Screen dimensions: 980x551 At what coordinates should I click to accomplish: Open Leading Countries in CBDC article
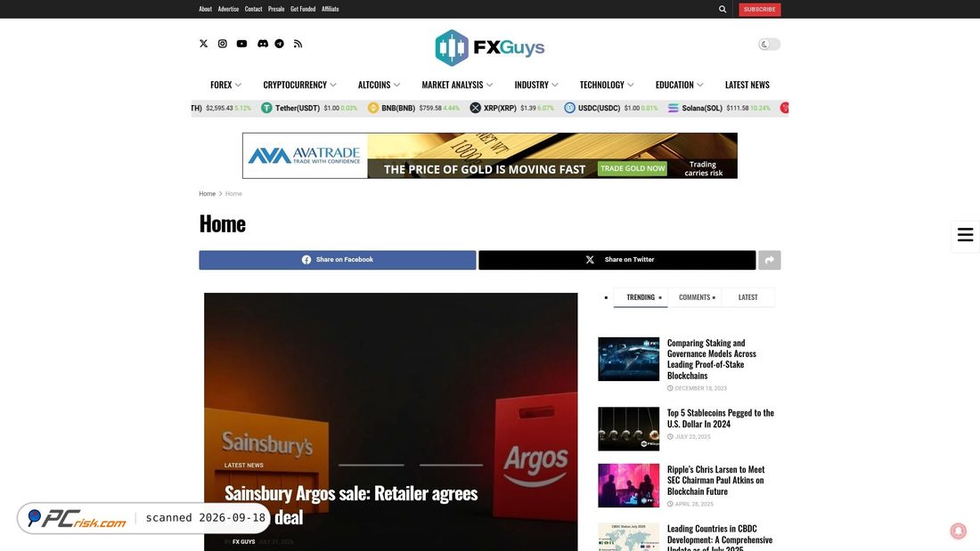(x=719, y=539)
